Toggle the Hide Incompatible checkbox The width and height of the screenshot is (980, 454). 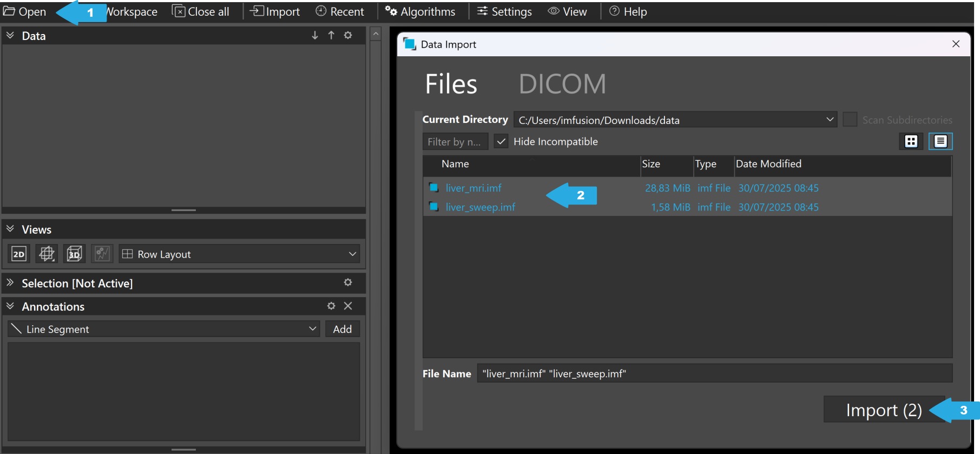pos(502,142)
